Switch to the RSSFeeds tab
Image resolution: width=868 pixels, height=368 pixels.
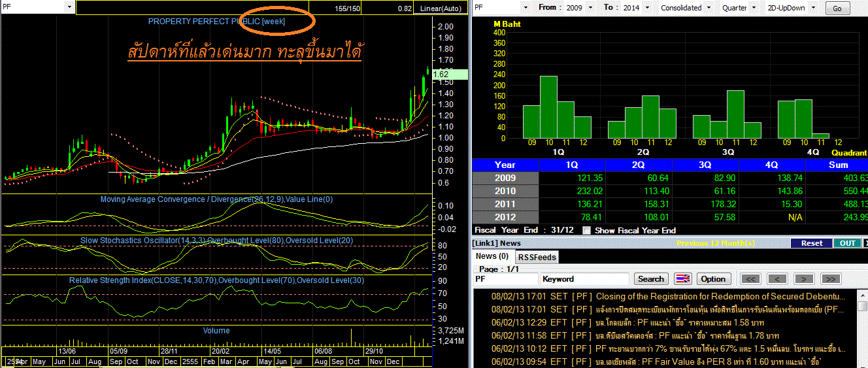coord(537,257)
